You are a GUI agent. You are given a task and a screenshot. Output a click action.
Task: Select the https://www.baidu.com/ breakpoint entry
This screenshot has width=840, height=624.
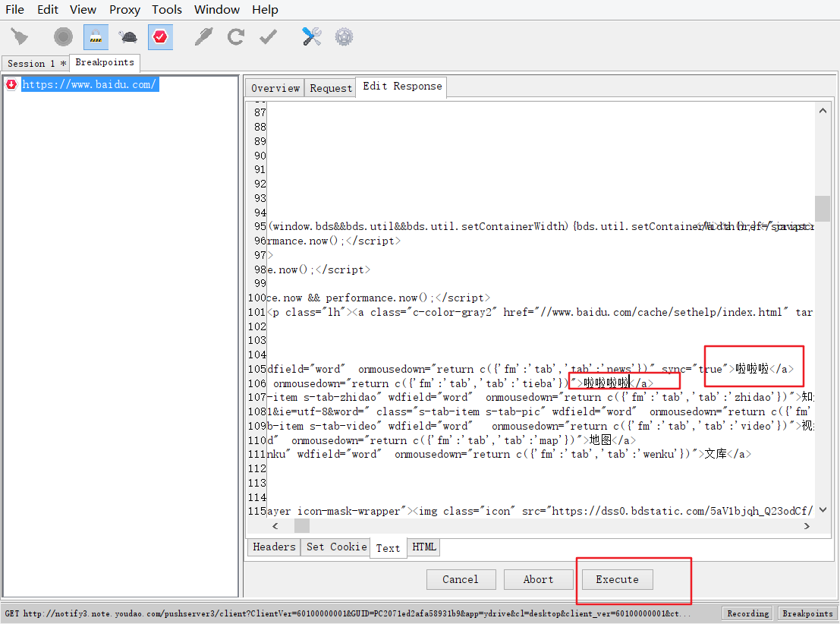click(89, 84)
